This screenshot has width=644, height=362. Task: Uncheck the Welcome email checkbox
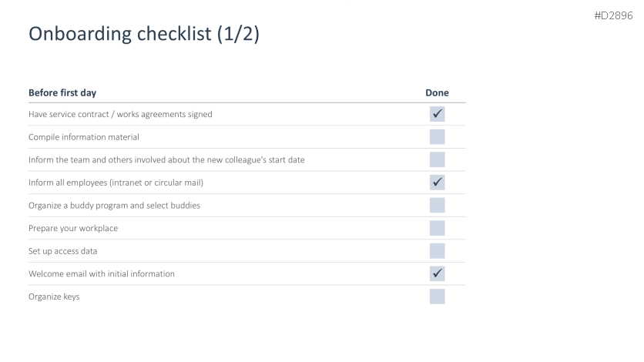pyautogui.click(x=437, y=273)
